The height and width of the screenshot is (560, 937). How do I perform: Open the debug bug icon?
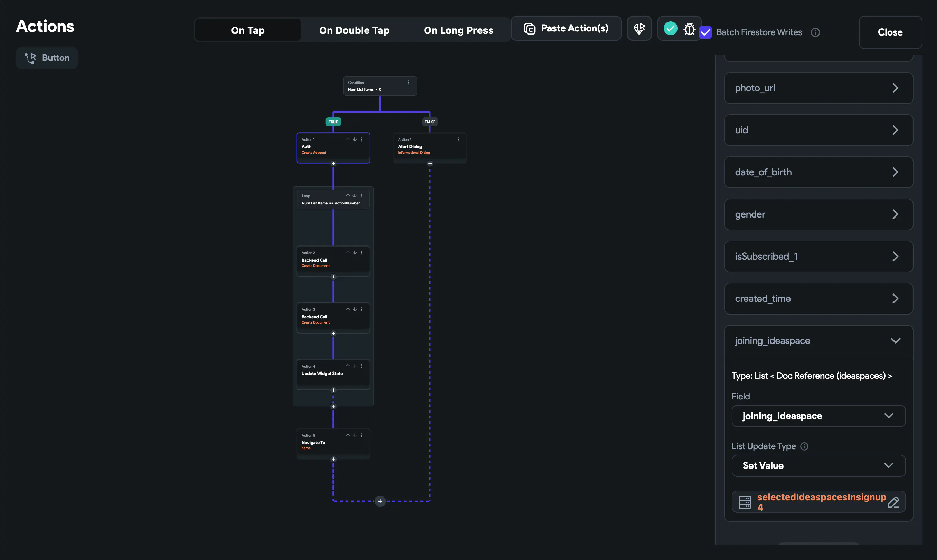point(689,29)
